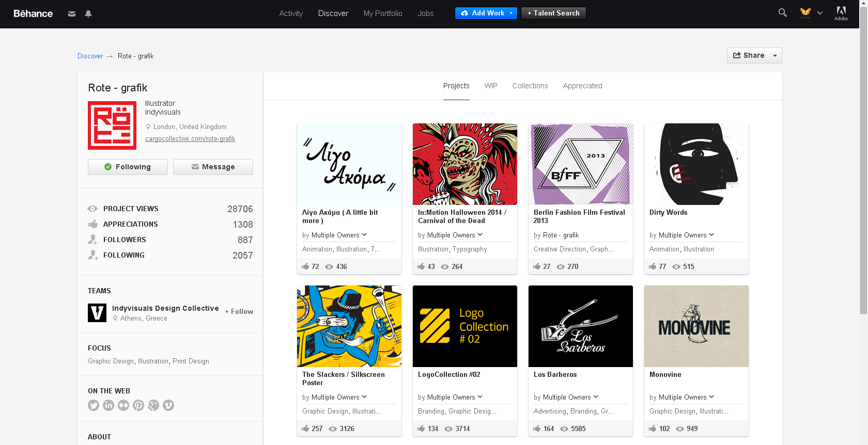
Task: Click the Following person icon in stats
Action: point(93,255)
